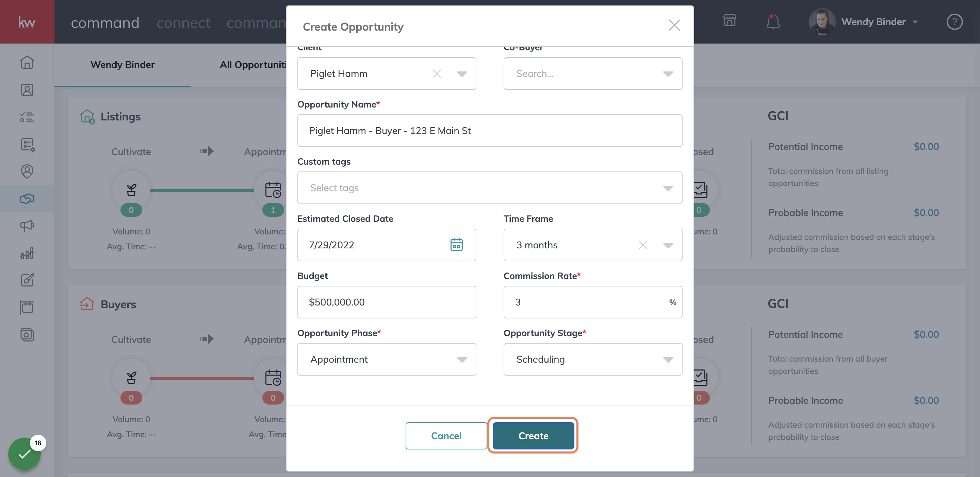Clear the 3 months Time Frame value
This screenshot has height=477, width=980.
tap(642, 245)
